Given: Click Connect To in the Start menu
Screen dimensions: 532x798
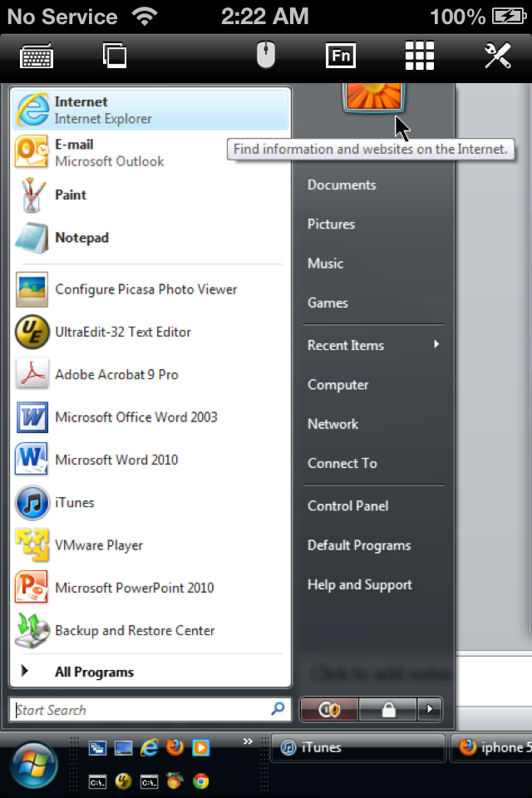Looking at the screenshot, I should coord(342,463).
